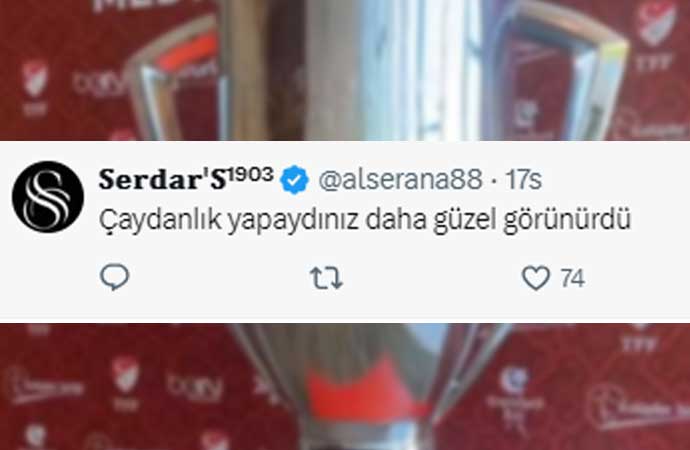The width and height of the screenshot is (690, 450).
Task: Click the TFF crest above the tweet
Action: [657, 24]
